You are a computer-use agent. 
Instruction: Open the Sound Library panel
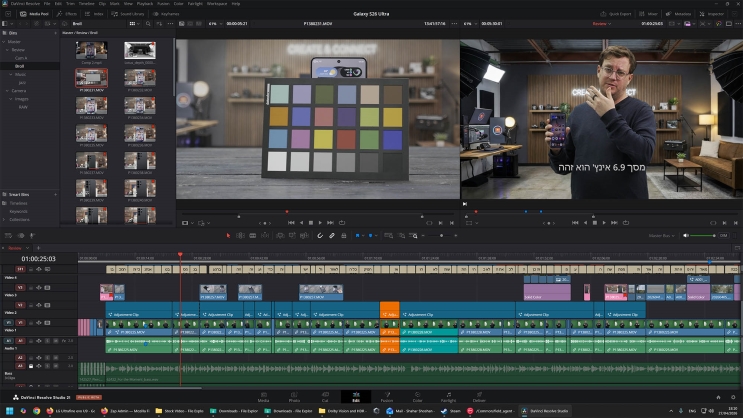tap(128, 14)
